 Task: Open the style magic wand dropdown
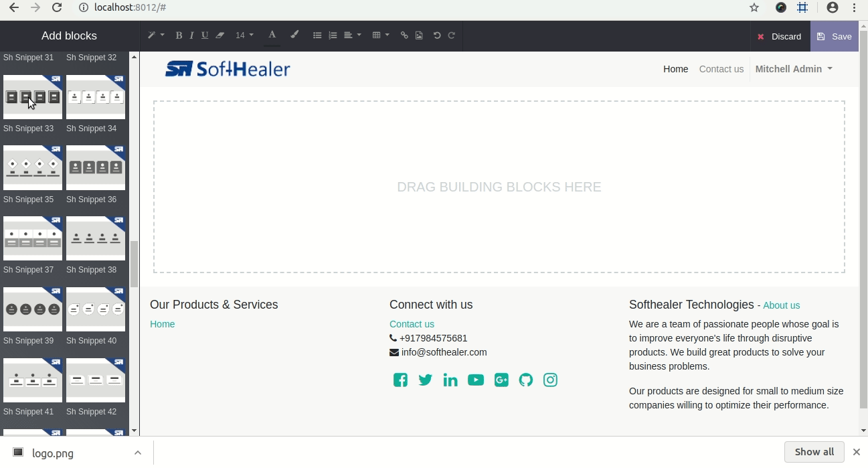(x=155, y=35)
